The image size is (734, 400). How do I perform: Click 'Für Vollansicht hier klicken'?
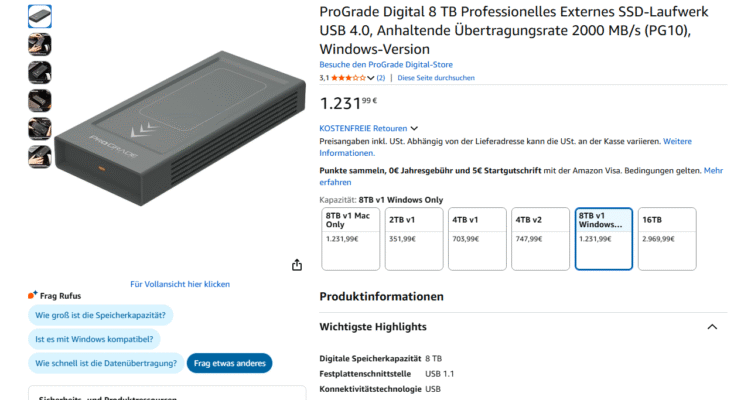[x=180, y=284]
